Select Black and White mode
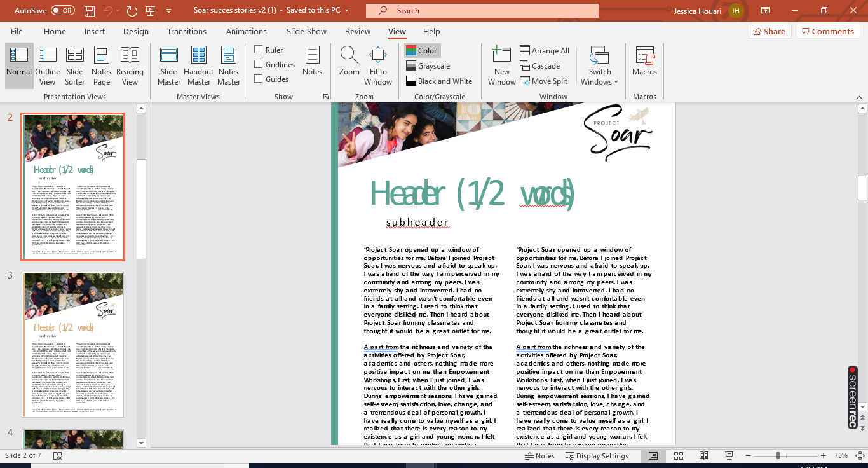Image resolution: width=868 pixels, height=468 pixels. (x=439, y=81)
